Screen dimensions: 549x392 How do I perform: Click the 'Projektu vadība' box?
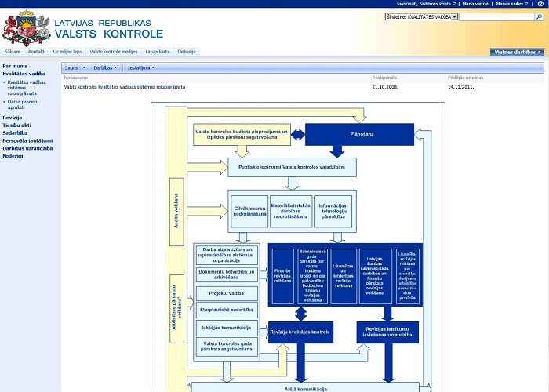click(227, 293)
